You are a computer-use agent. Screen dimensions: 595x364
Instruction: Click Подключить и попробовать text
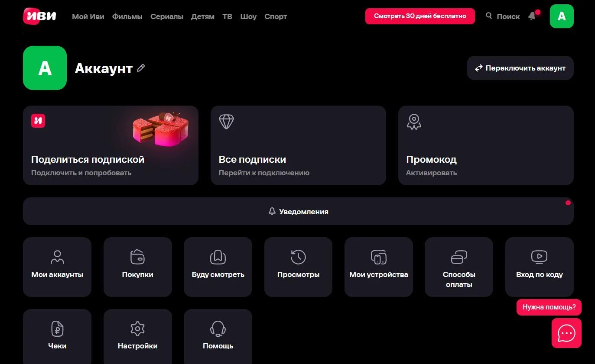81,173
